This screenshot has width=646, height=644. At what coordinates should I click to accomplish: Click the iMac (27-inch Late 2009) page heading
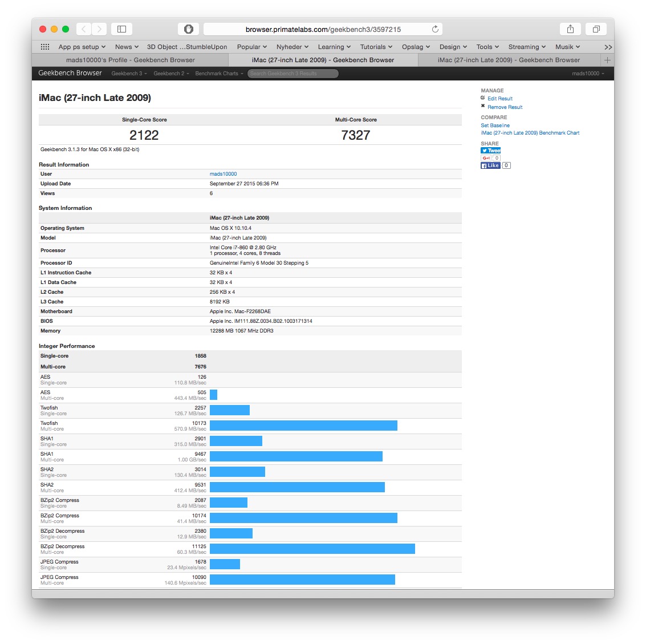point(95,98)
